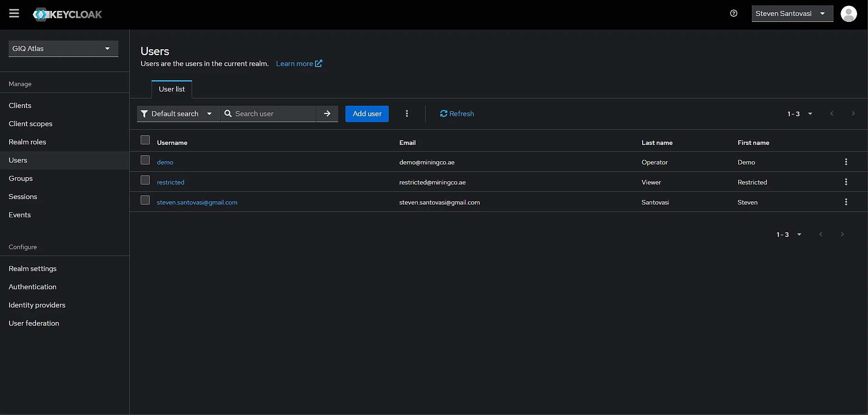Click bottom next page arrow
The width and height of the screenshot is (868, 415).
(842, 235)
